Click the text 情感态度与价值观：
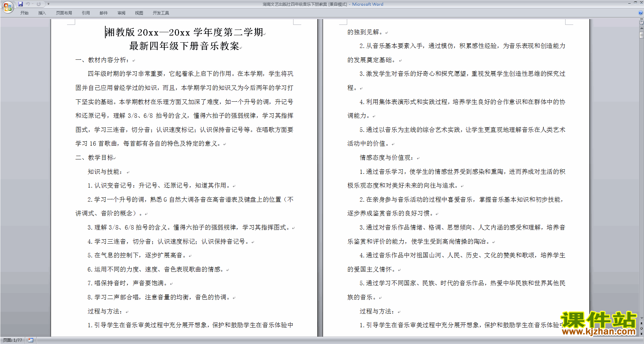 387,158
